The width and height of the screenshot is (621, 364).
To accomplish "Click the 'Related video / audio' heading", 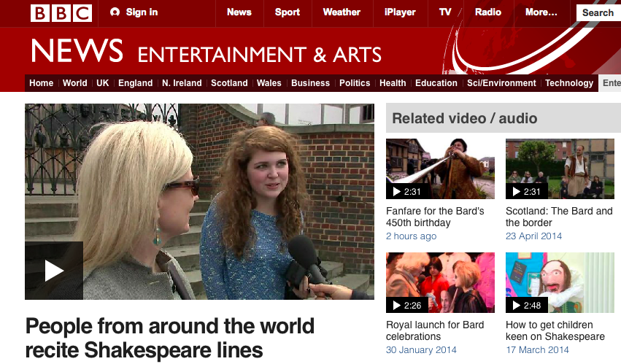I will [465, 118].
